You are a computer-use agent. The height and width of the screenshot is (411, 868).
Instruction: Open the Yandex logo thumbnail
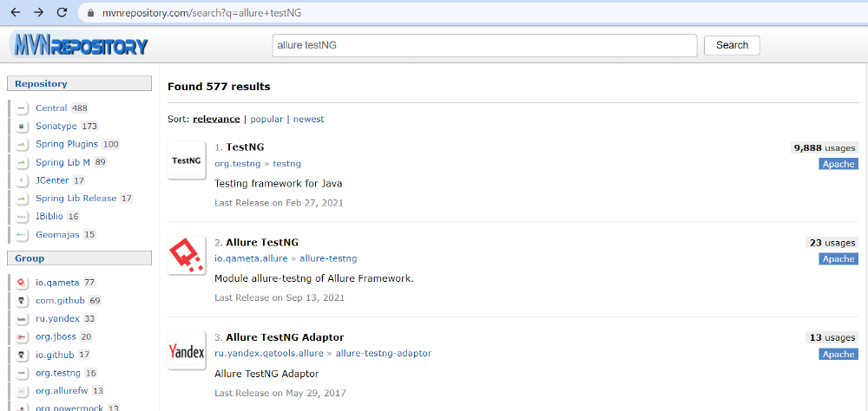coord(187,350)
